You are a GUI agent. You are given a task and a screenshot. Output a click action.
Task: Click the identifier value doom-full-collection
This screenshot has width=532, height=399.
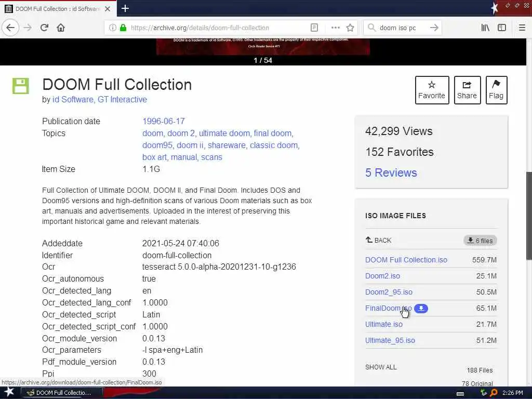click(x=177, y=255)
